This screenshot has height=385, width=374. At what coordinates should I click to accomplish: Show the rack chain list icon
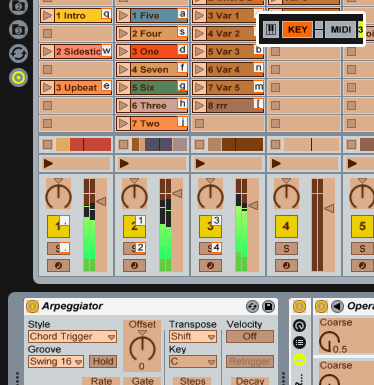[x=299, y=342]
